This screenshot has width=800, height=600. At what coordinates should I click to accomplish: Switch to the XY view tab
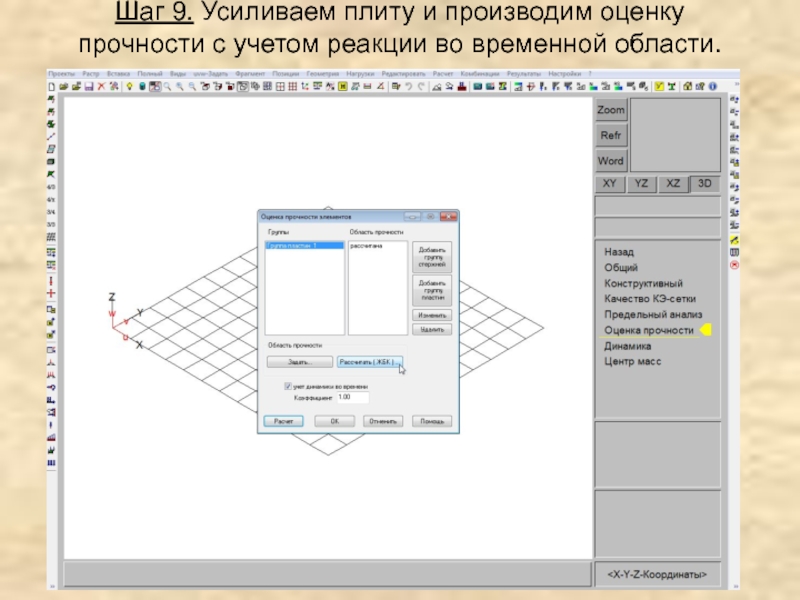click(x=609, y=184)
